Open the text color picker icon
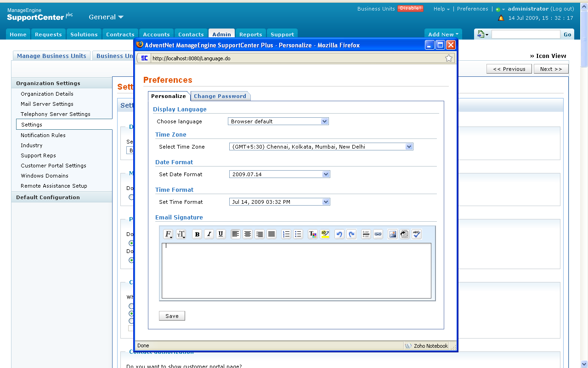The image size is (588, 368). pos(313,234)
